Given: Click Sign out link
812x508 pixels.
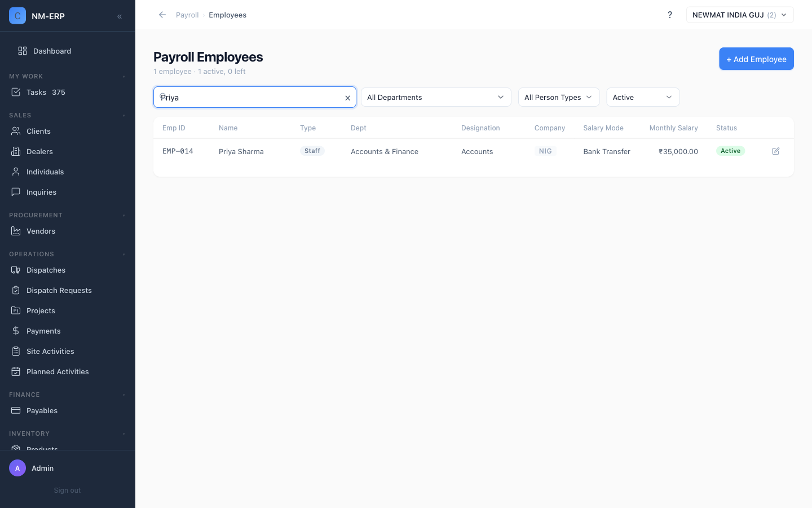Looking at the screenshot, I should (x=67, y=490).
